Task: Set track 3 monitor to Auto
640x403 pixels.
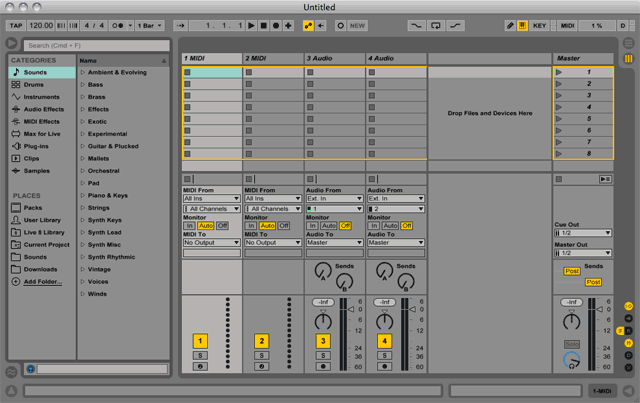Action: coord(329,226)
